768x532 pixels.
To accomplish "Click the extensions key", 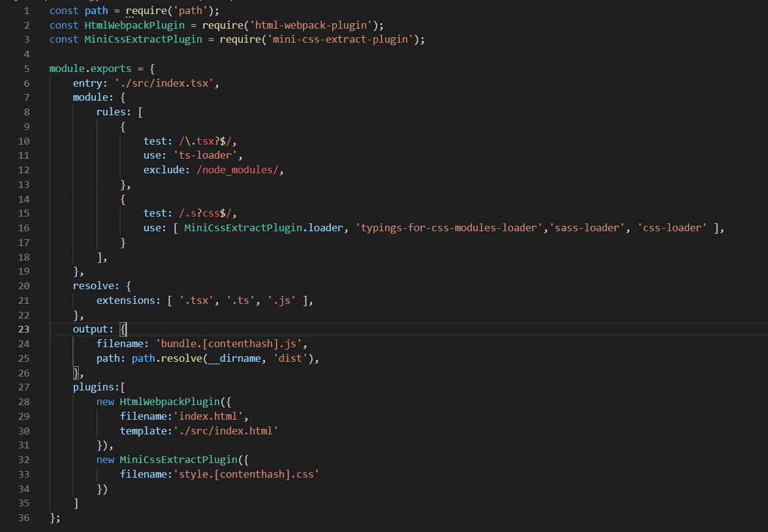I will coord(126,301).
